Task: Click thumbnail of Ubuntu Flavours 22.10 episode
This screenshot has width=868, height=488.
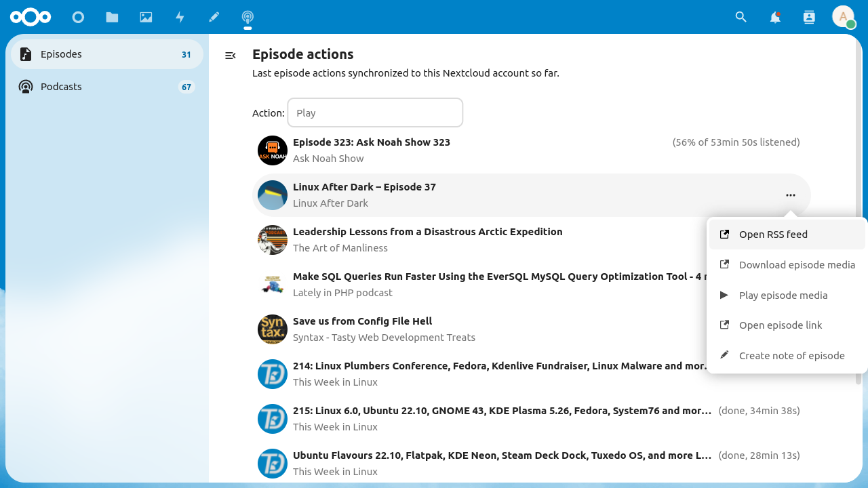Action: click(x=273, y=464)
